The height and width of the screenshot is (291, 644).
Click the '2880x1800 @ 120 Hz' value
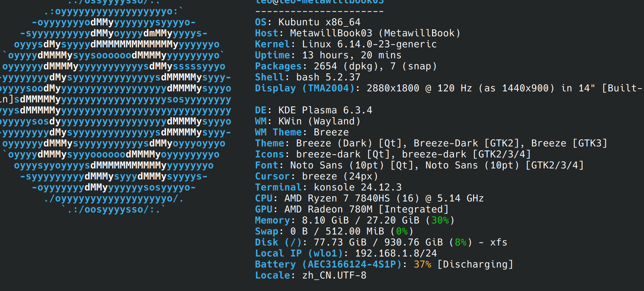420,88
